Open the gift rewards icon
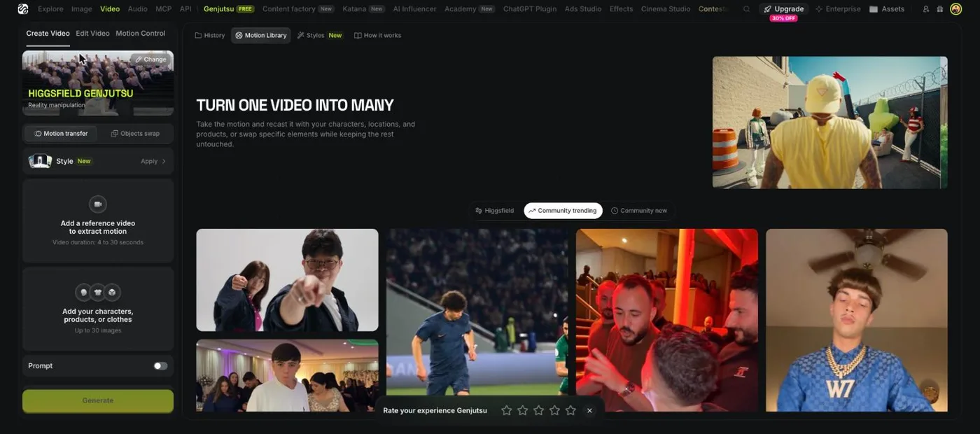Image resolution: width=980 pixels, height=434 pixels. pyautogui.click(x=940, y=9)
